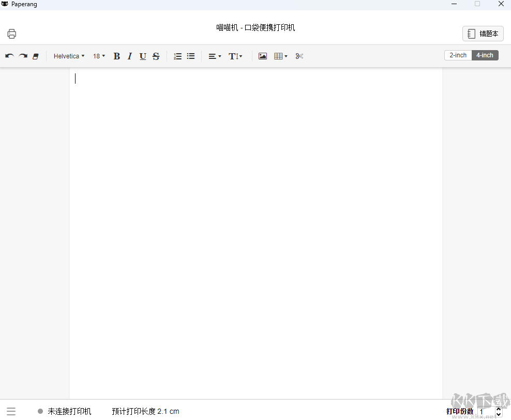
Task: Open the Helvetica font dropdown
Action: [x=69, y=56]
